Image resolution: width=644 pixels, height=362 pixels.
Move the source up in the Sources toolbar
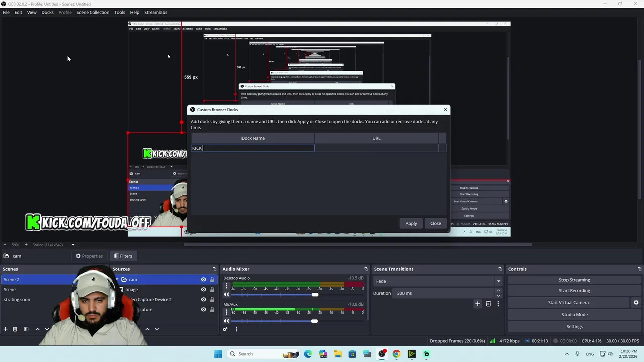[x=147, y=329]
